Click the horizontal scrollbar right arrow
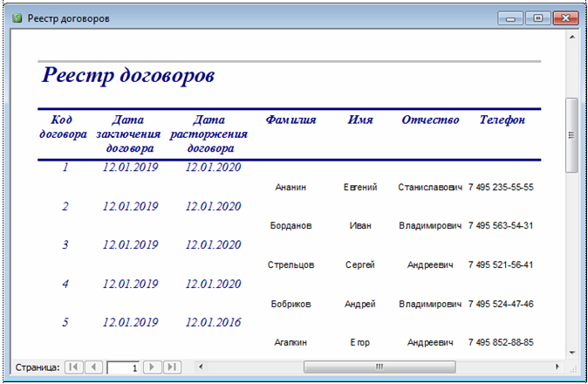The width and height of the screenshot is (588, 384). [x=557, y=367]
